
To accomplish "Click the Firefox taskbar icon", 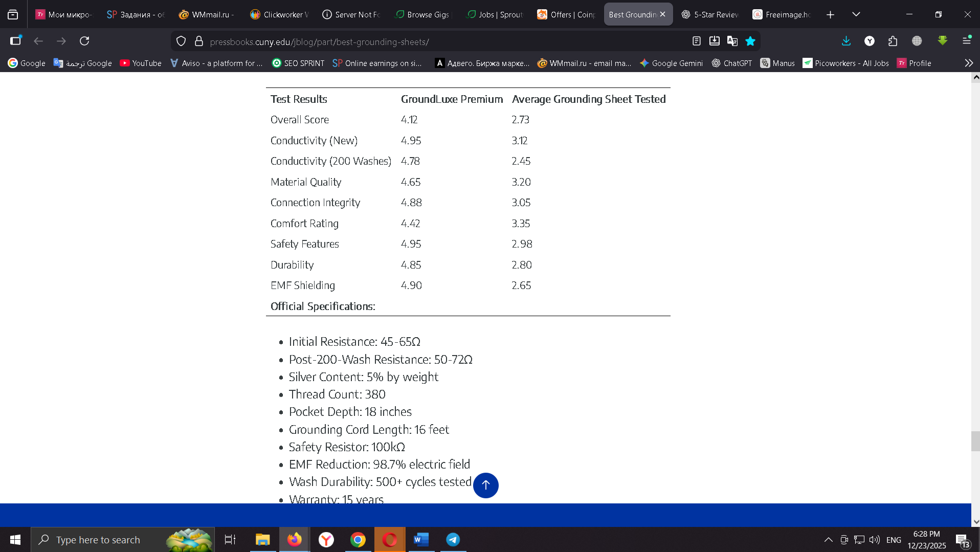I will [294, 540].
